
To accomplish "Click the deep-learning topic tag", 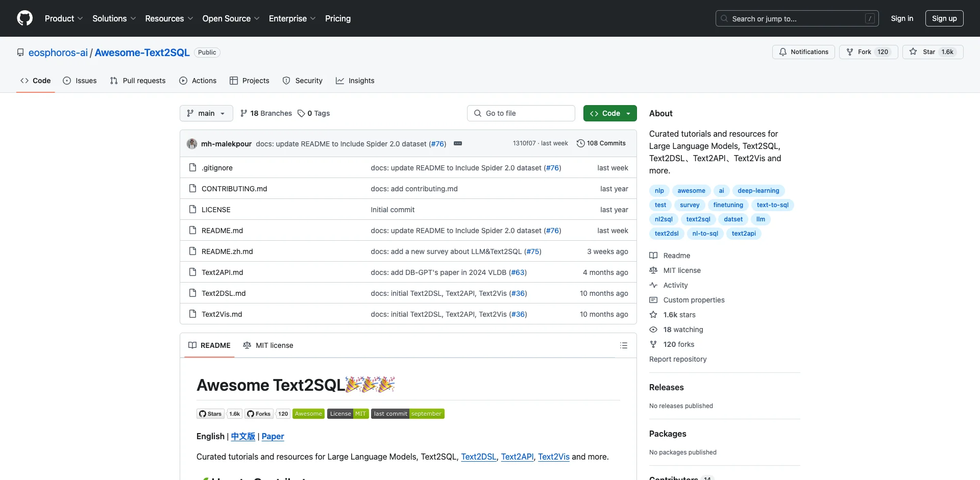I will click(758, 191).
